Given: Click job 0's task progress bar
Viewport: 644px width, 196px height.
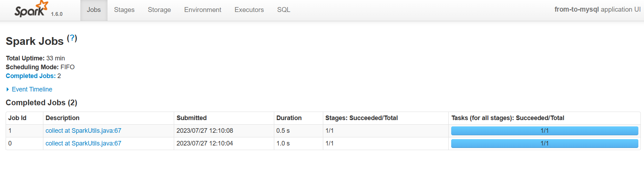Looking at the screenshot, I should click(545, 143).
